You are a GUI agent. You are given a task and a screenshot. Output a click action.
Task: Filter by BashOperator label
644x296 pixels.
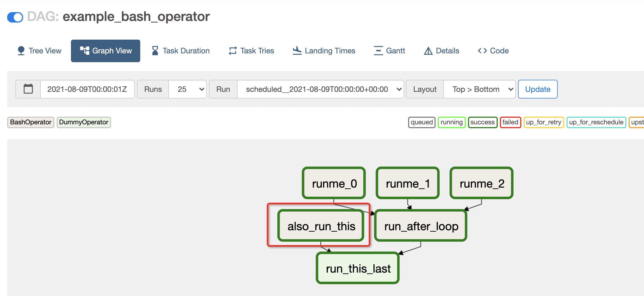coord(31,122)
